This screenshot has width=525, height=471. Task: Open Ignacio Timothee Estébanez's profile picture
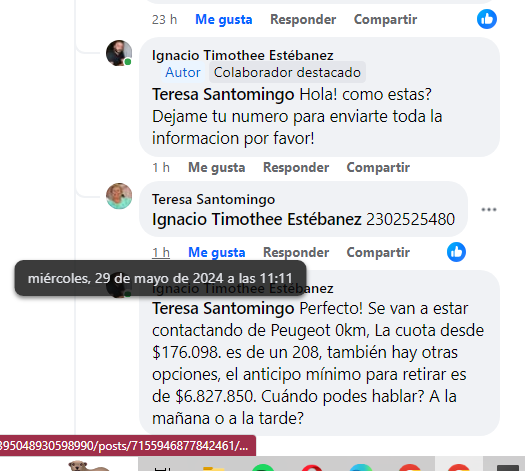(x=119, y=53)
